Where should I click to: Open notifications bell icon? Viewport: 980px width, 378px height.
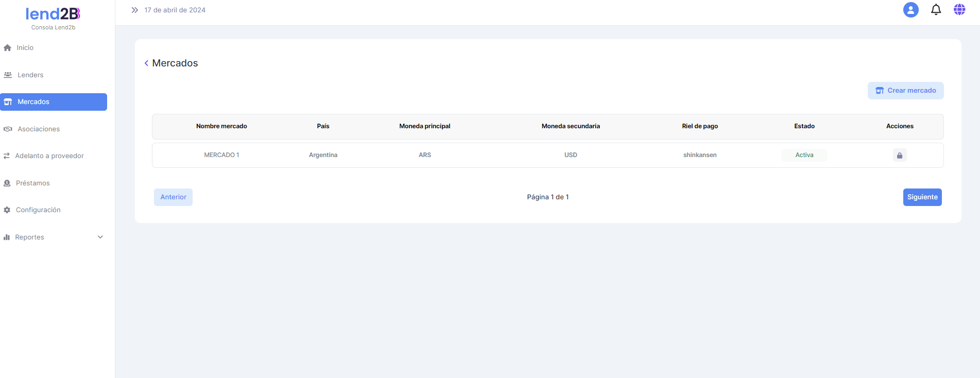pyautogui.click(x=936, y=10)
